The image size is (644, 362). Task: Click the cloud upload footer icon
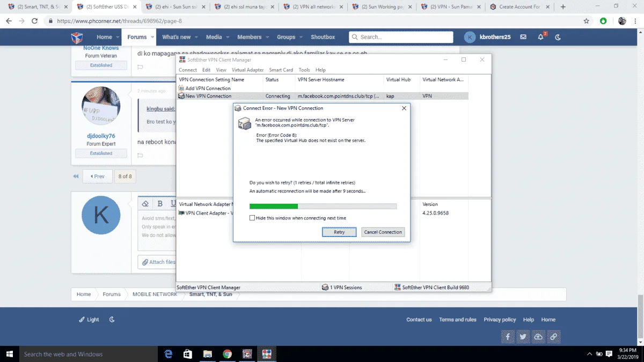538,337
